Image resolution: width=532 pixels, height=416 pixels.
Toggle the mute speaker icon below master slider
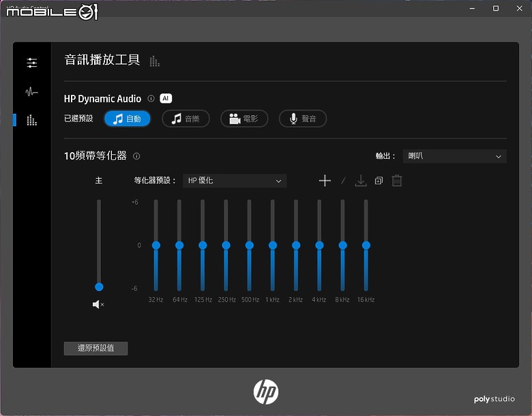pos(98,304)
